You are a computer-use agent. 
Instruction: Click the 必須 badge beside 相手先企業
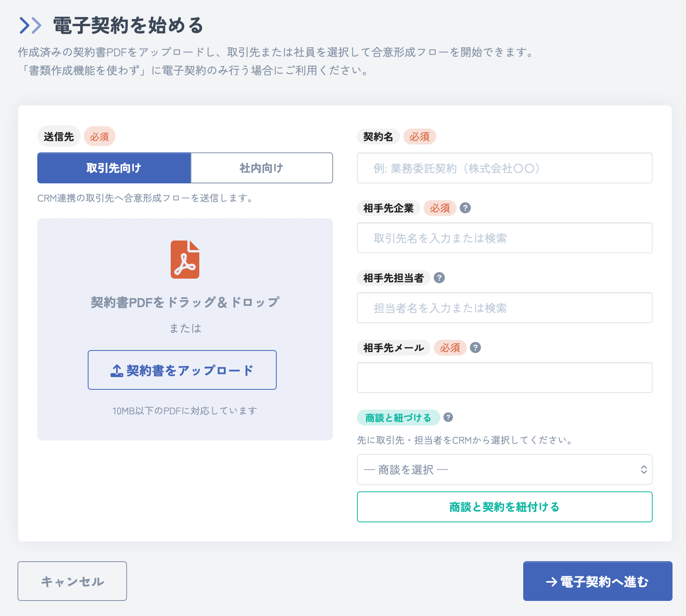pos(440,208)
